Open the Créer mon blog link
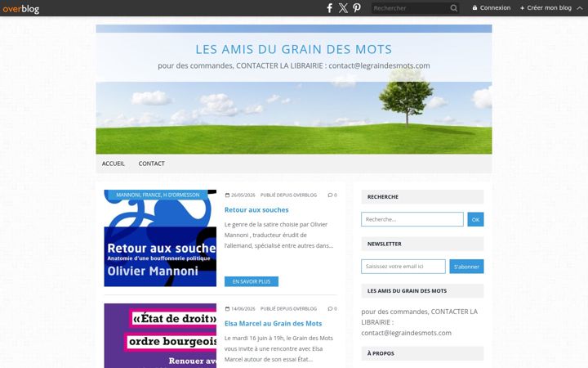Screen dimensions: 588x368 point(549,7)
